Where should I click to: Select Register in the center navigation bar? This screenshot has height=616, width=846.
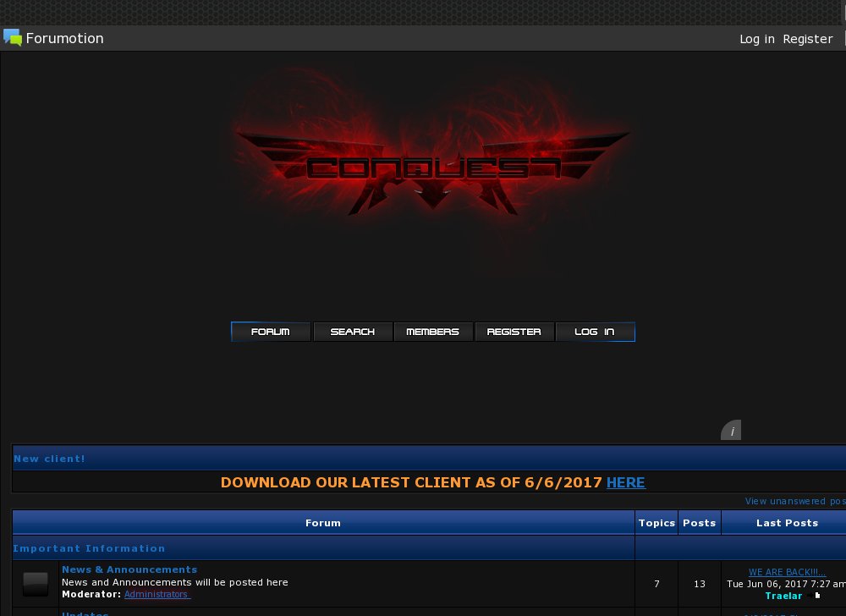point(514,332)
